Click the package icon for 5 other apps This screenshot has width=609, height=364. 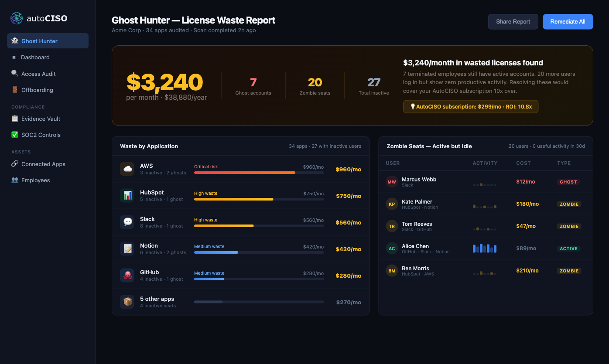tap(127, 302)
